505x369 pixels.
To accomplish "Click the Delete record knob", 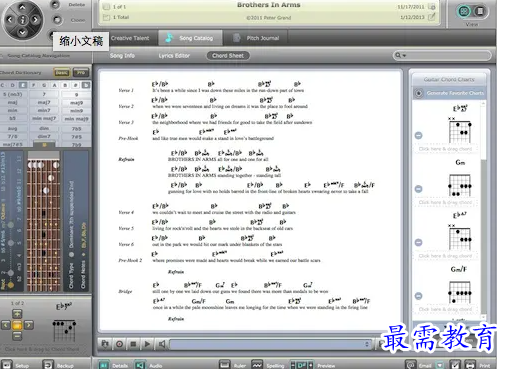I will 55,5.
